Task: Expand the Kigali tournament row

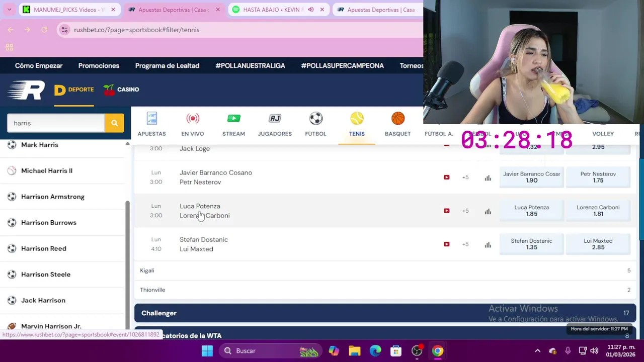Action: [385, 270]
